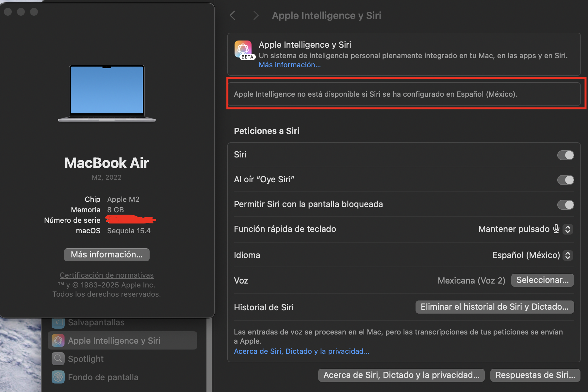This screenshot has height=392, width=588.
Task: Click the MacBook Air laptop image
Action: tap(107, 93)
